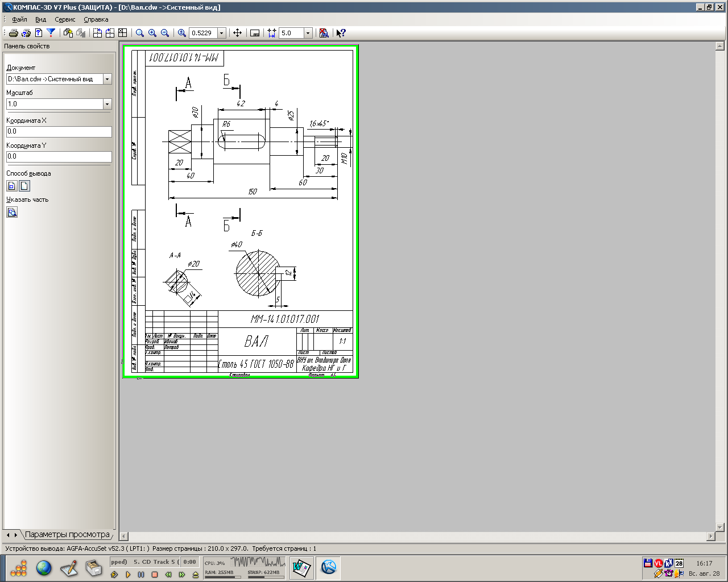Click the drawing sheet preview thumbnail

[241, 211]
